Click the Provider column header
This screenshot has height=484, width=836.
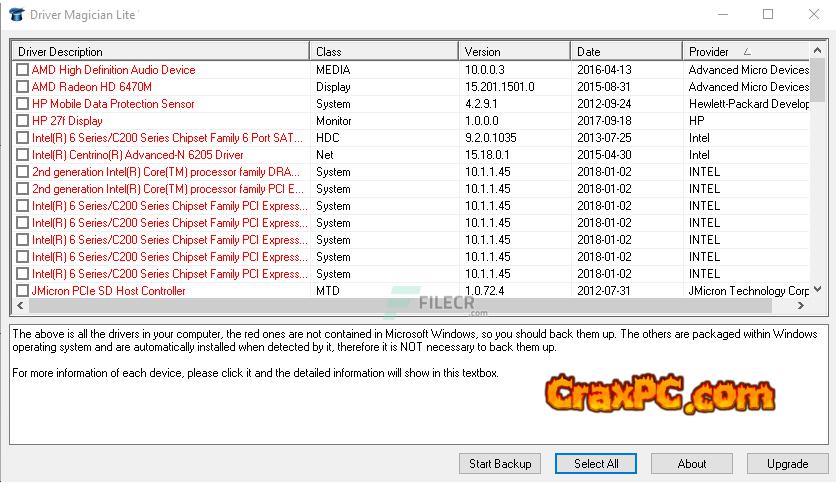click(x=746, y=52)
